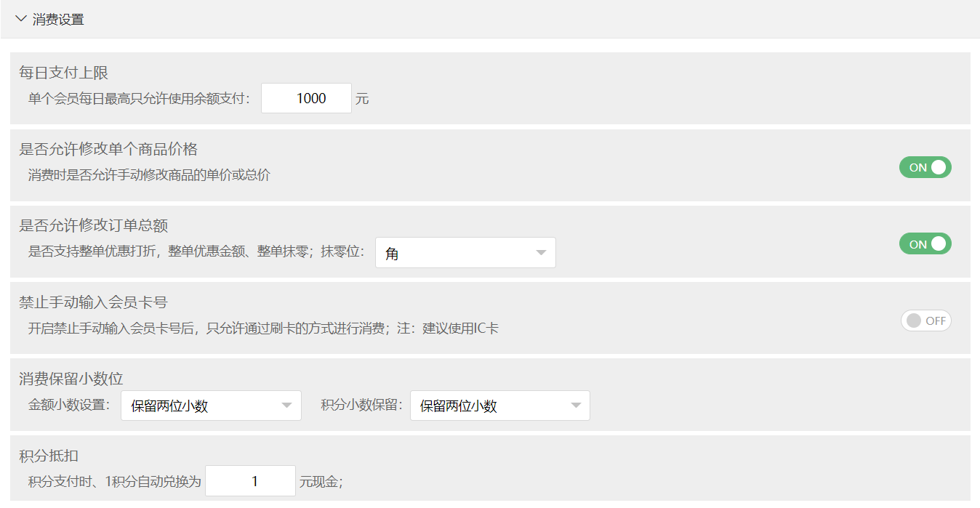Click the 每日支付上限 section heading
Image resolution: width=980 pixels, height=508 pixels.
[x=64, y=73]
